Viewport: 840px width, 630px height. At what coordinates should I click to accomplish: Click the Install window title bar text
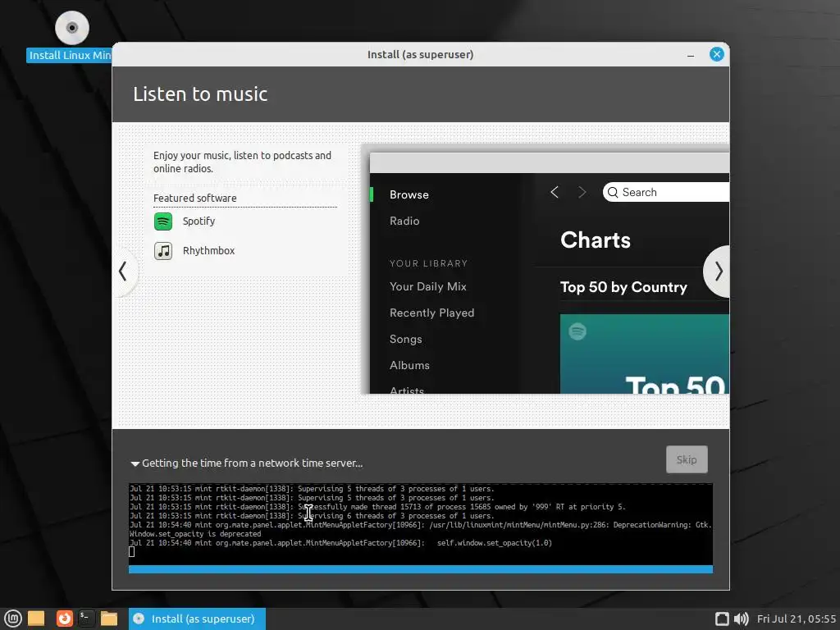click(421, 55)
